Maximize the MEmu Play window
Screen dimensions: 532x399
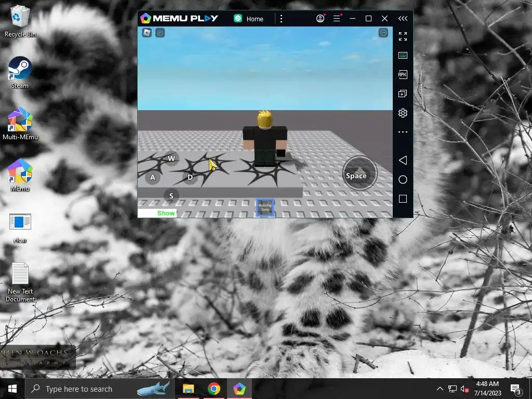[368, 18]
